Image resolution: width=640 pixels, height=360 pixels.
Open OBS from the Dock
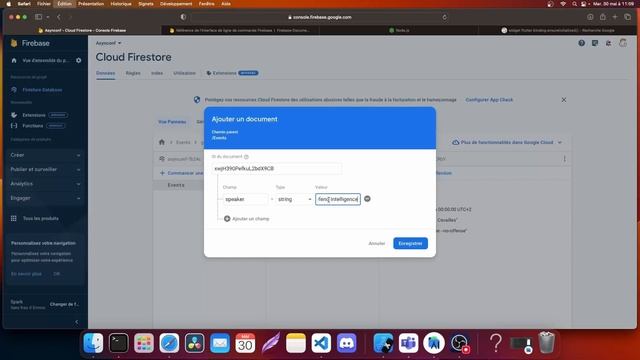click(459, 343)
